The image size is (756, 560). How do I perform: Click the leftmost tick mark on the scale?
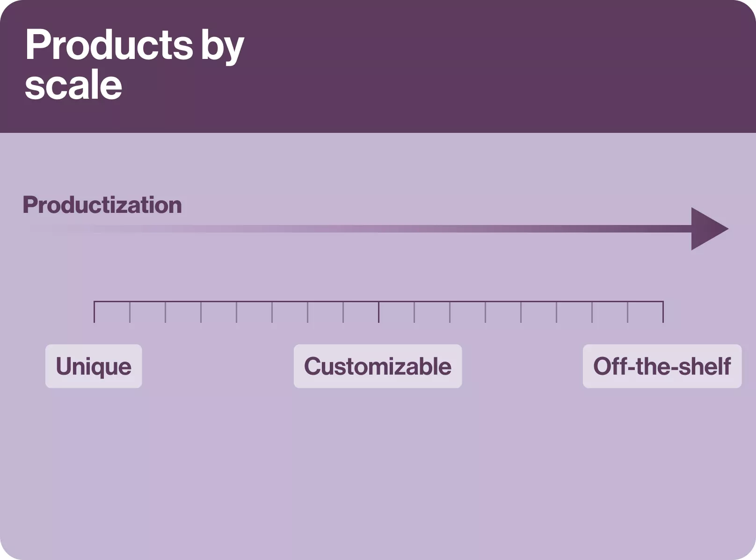pyautogui.click(x=94, y=312)
